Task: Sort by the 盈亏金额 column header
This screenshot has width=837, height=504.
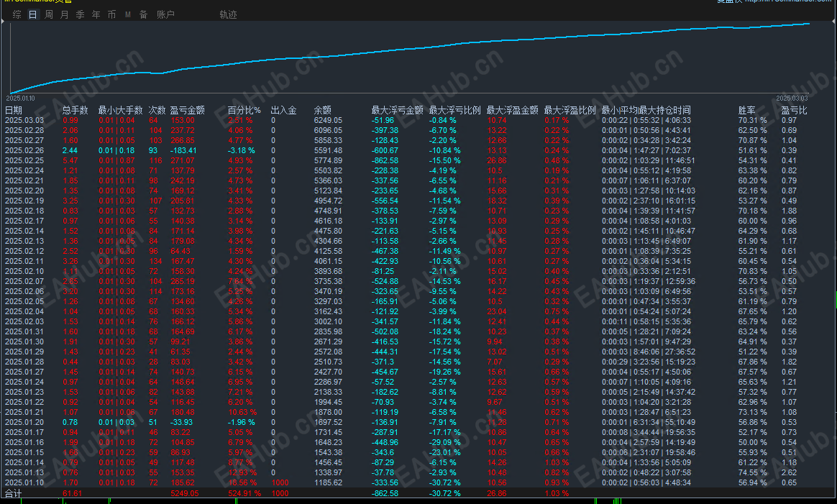Action: [x=188, y=110]
